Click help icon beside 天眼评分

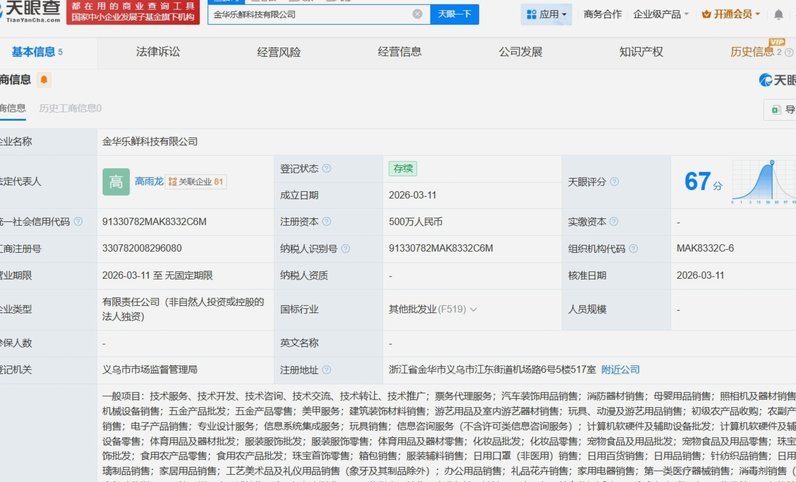click(614, 181)
